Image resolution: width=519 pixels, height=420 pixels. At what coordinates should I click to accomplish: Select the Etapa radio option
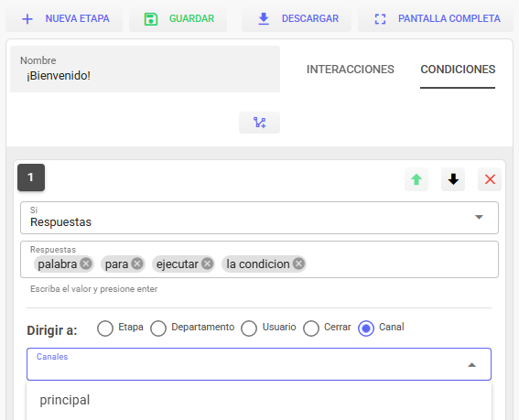105,328
